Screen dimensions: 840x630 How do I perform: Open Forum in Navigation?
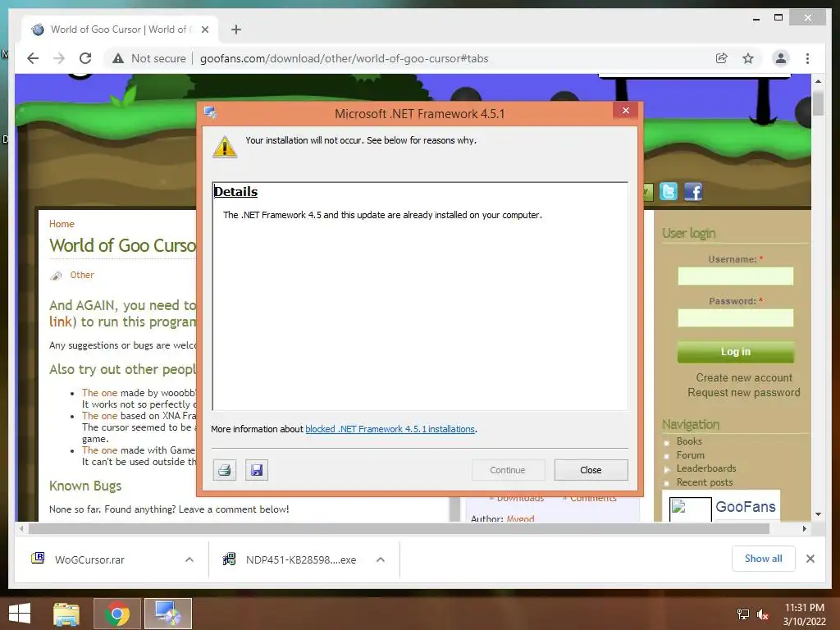click(x=690, y=454)
